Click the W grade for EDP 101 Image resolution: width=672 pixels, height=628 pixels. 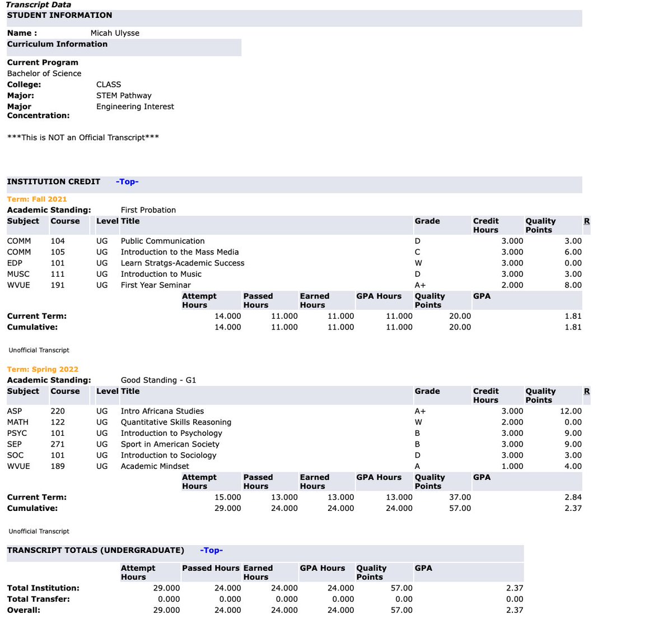pyautogui.click(x=418, y=263)
